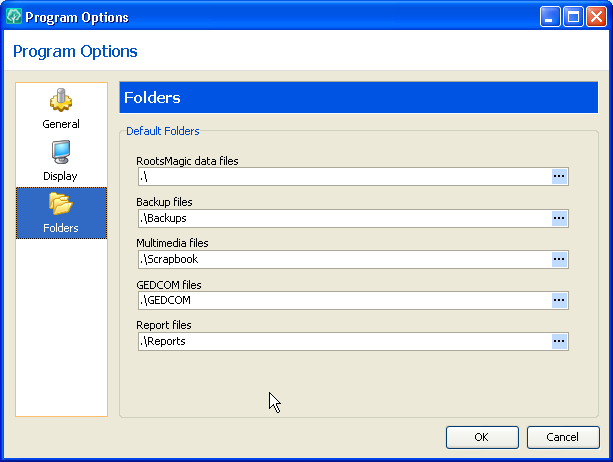Click the 'Backup files' label

164,202
